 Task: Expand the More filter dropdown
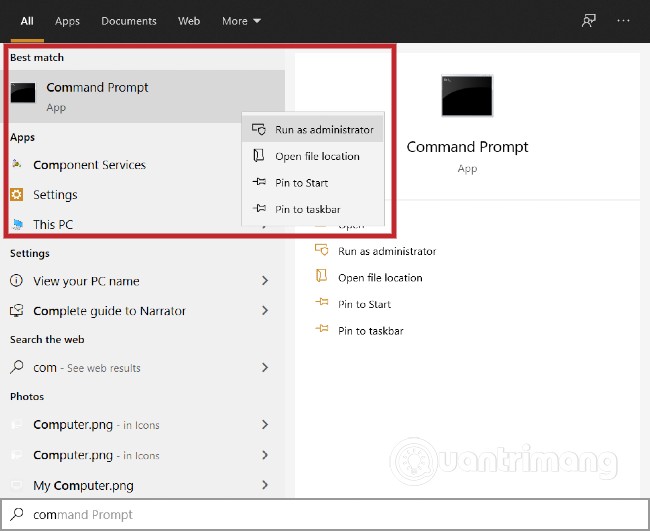pyautogui.click(x=241, y=20)
